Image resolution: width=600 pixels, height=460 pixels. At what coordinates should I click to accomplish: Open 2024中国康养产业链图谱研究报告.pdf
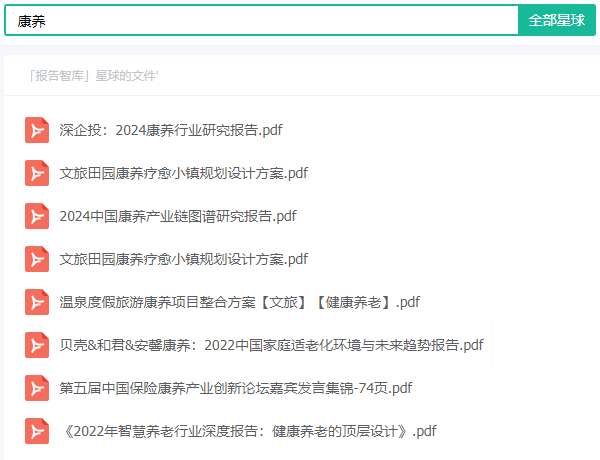pos(178,216)
